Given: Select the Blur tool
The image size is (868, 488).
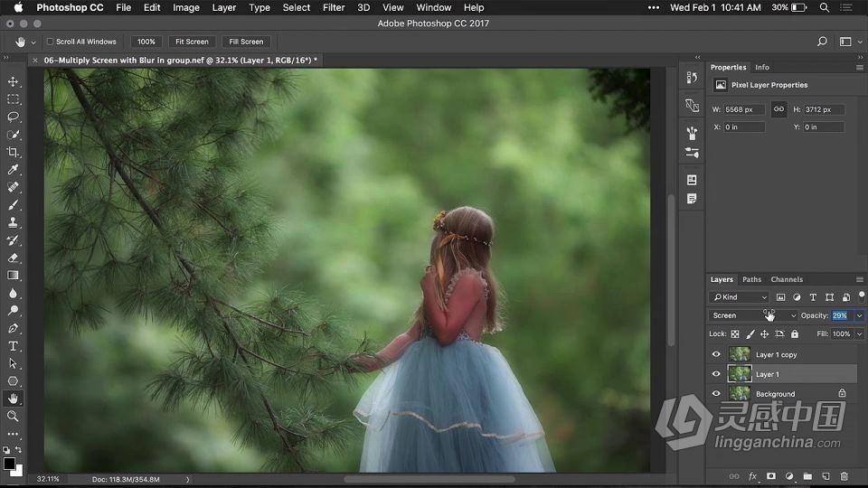Looking at the screenshot, I should [13, 293].
